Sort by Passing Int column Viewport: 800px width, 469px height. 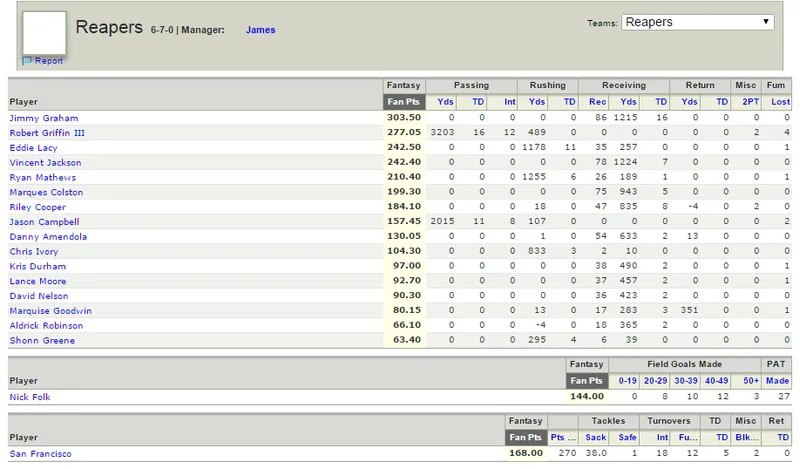[x=510, y=102]
